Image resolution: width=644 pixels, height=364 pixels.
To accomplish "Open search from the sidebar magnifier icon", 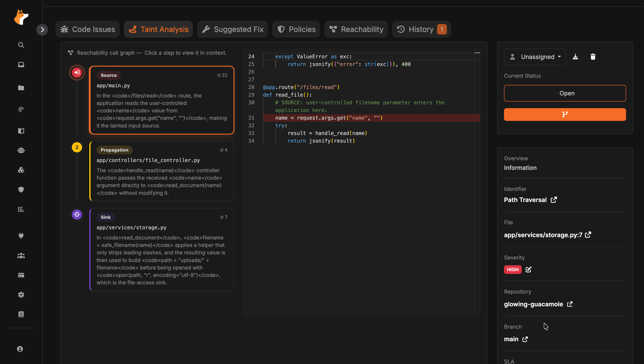I will point(21,45).
